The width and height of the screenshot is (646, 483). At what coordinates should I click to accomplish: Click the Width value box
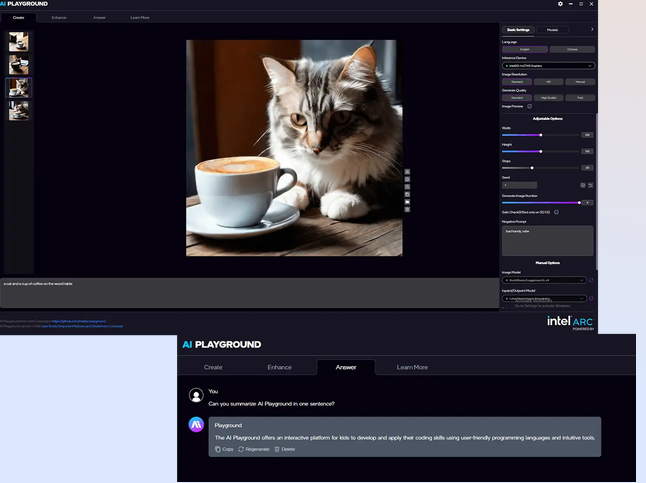click(x=587, y=135)
